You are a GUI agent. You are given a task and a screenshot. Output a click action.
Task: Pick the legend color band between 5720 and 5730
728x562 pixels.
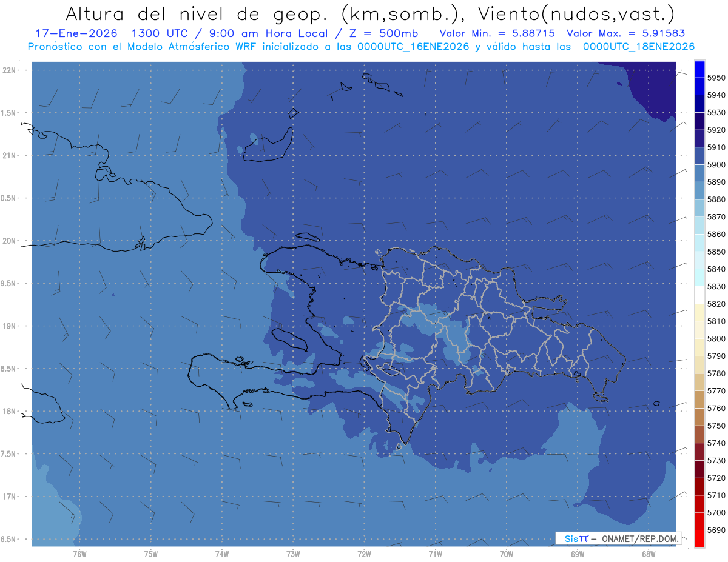(699, 469)
